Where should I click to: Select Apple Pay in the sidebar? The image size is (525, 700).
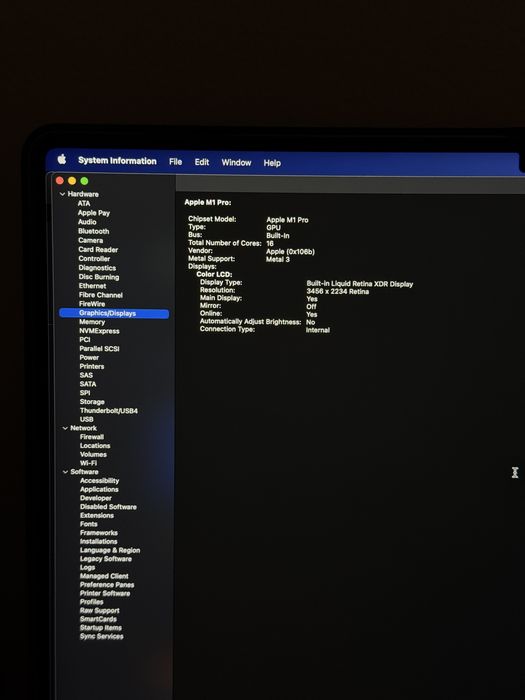coord(94,213)
